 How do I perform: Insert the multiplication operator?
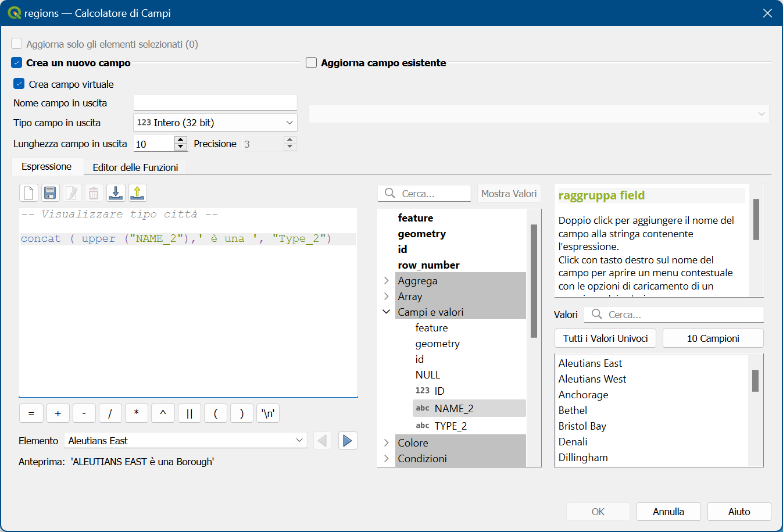[x=137, y=413]
